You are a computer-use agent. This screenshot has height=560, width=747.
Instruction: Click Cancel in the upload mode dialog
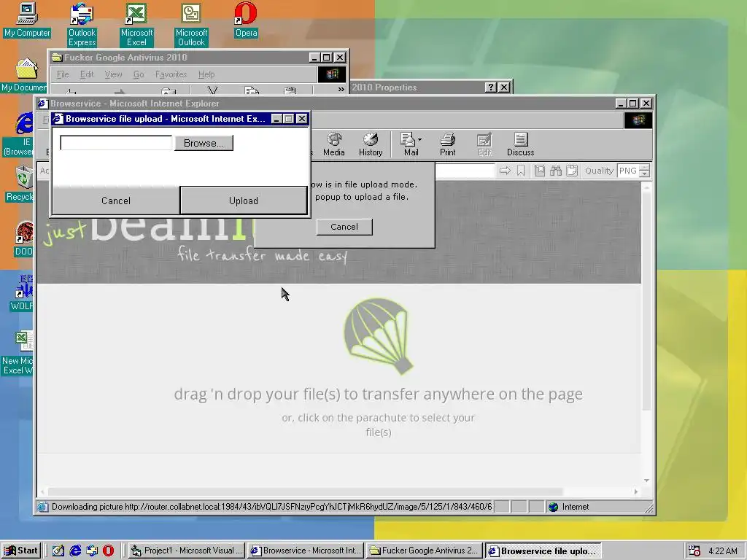[344, 227]
